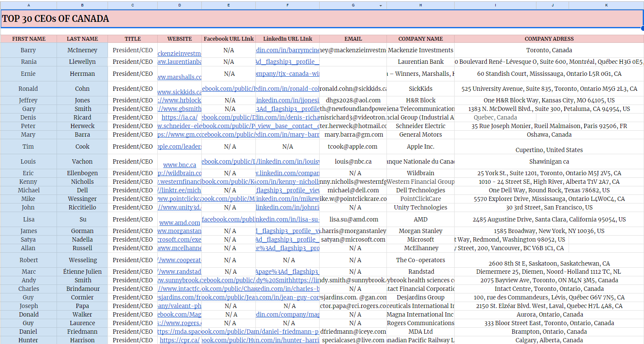Select the 'Llewellyn' last name cell
Image resolution: width=644 pixels, height=344 pixels.
coord(82,62)
